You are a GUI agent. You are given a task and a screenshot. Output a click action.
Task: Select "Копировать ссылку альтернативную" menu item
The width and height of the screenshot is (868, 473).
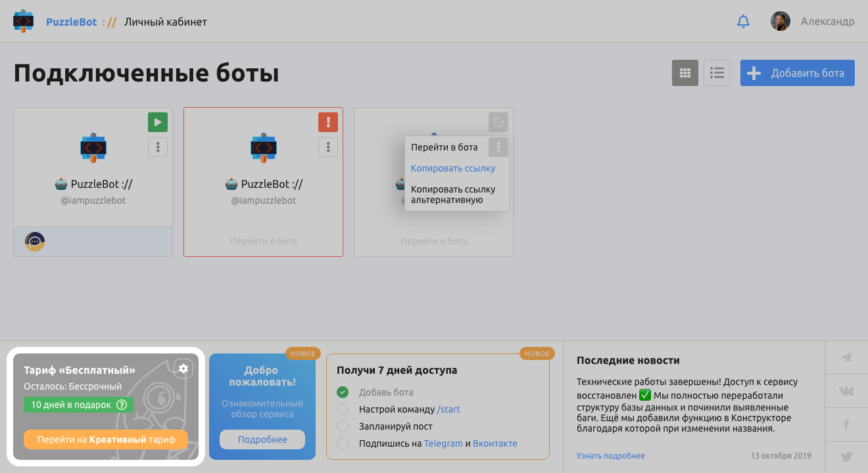click(453, 194)
